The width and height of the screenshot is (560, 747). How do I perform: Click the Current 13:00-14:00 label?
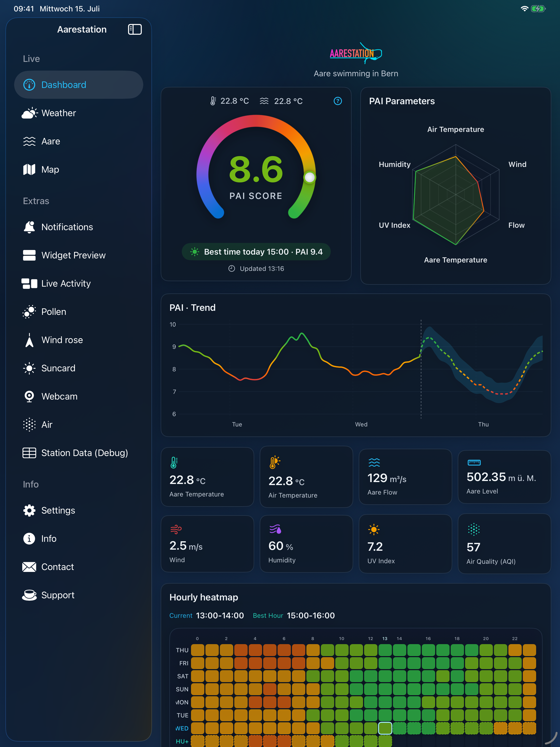[206, 616]
